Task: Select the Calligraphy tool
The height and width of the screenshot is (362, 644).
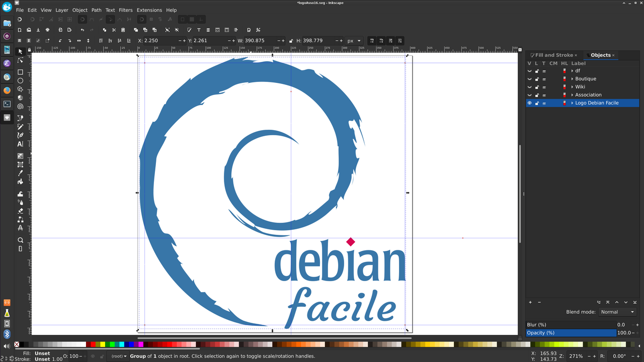Action: tap(21, 134)
